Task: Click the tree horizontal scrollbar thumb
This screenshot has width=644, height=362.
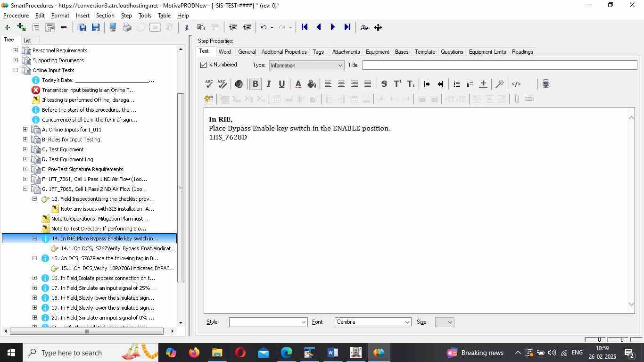Action: (87, 331)
